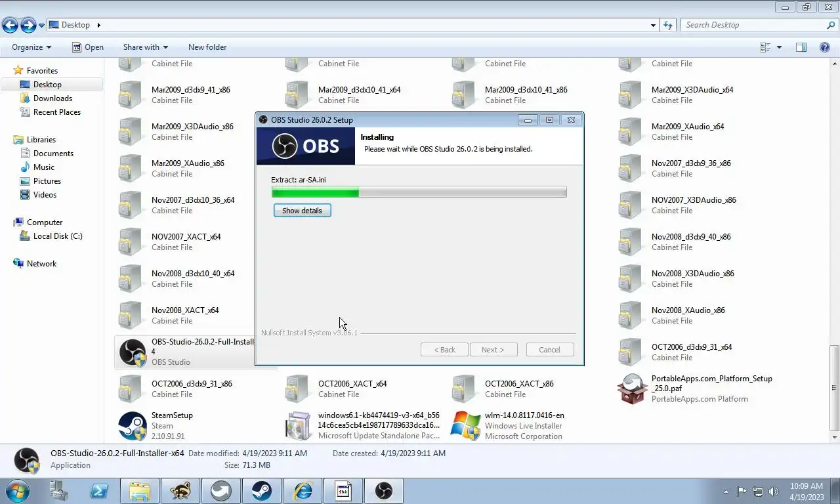Click the OBS installer thumbnail in details pane
Viewport: 840px width, 504px height.
27,460
